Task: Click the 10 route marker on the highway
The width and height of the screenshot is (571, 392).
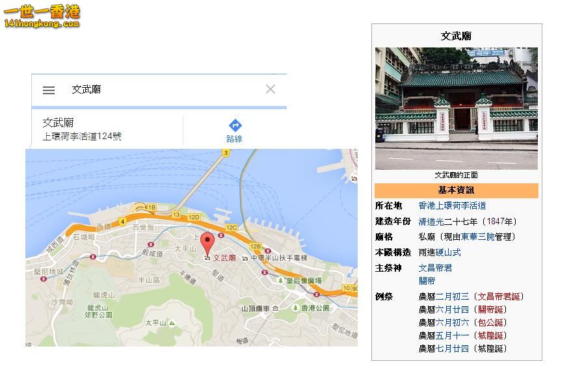Action: [347, 288]
